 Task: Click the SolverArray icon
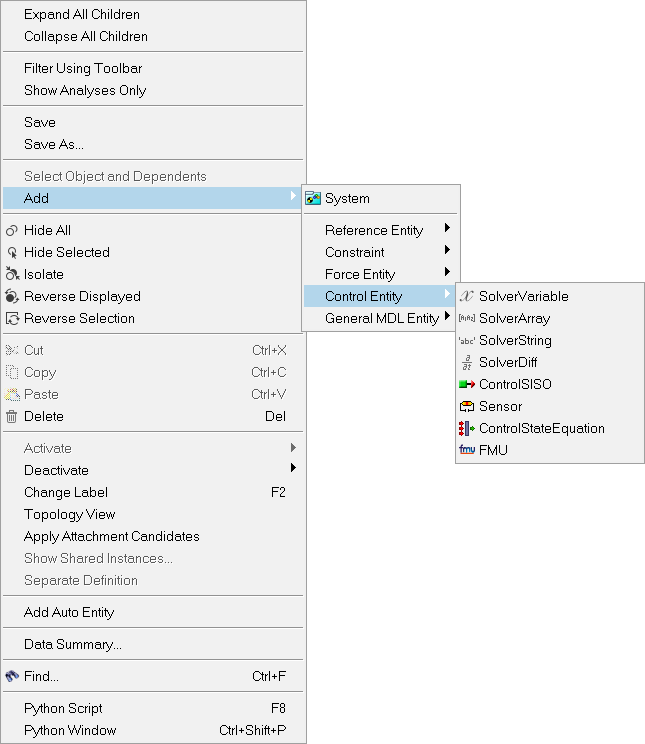(x=466, y=318)
